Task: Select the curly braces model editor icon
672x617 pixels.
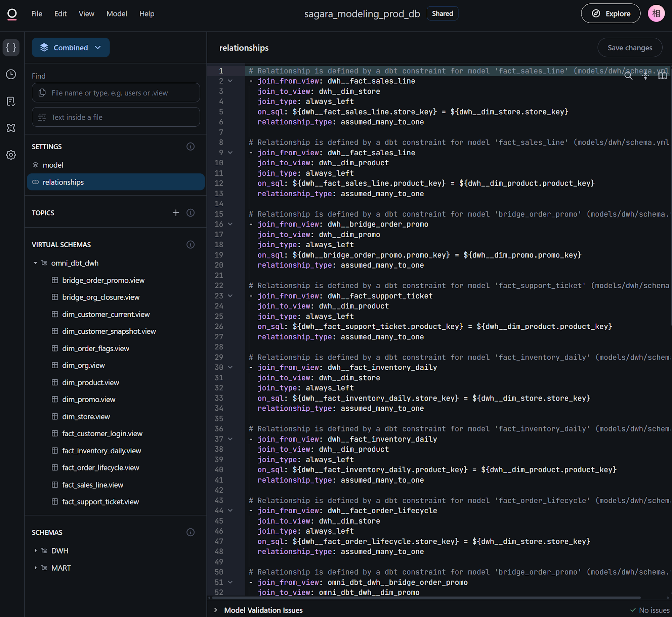Action: click(11, 47)
